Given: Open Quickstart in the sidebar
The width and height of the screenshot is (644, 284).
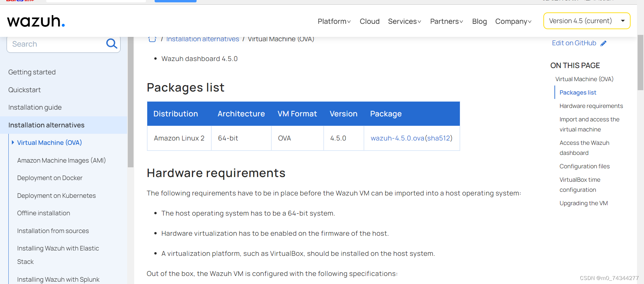Looking at the screenshot, I should tap(24, 90).
